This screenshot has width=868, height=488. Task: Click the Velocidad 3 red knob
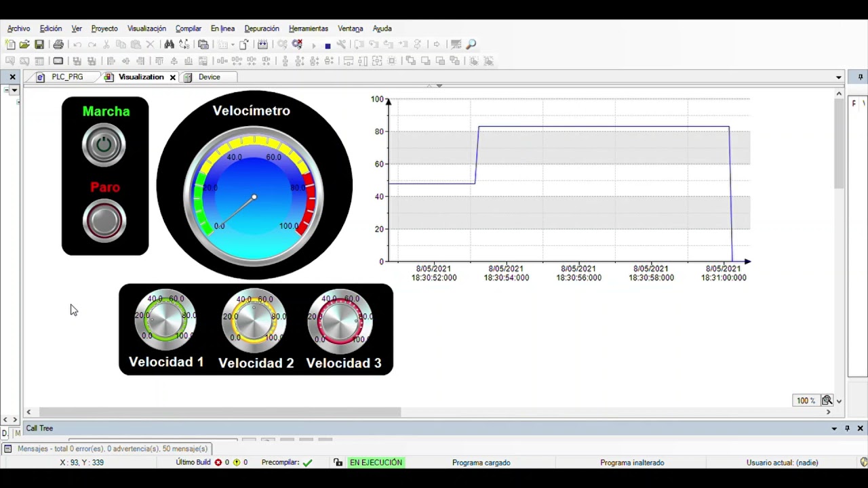tap(341, 320)
